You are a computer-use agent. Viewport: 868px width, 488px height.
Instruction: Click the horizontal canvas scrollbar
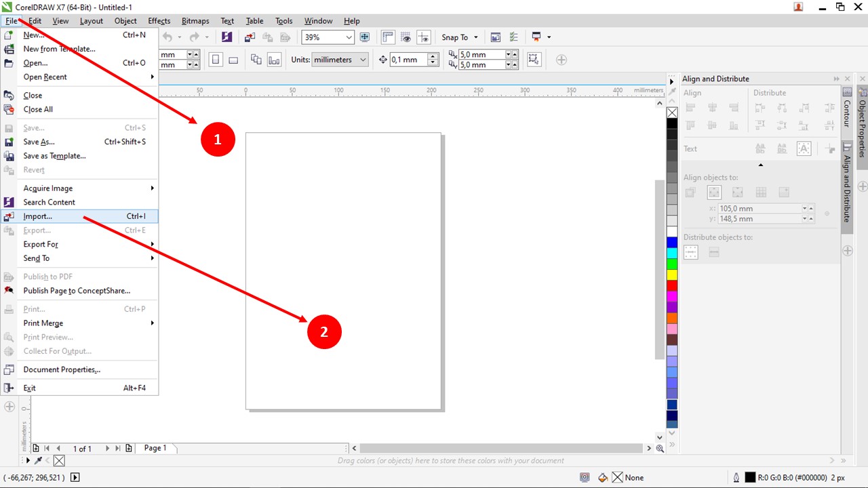(501, 448)
